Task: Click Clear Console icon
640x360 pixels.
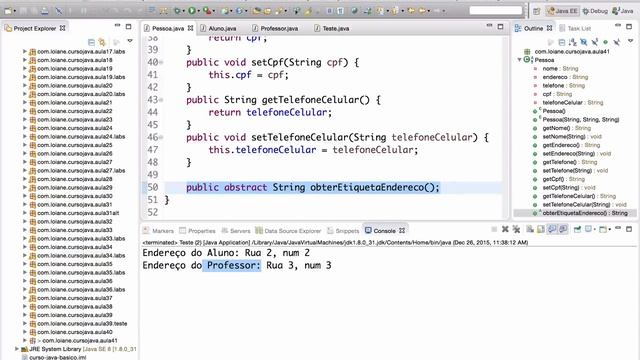Action: coord(530,229)
